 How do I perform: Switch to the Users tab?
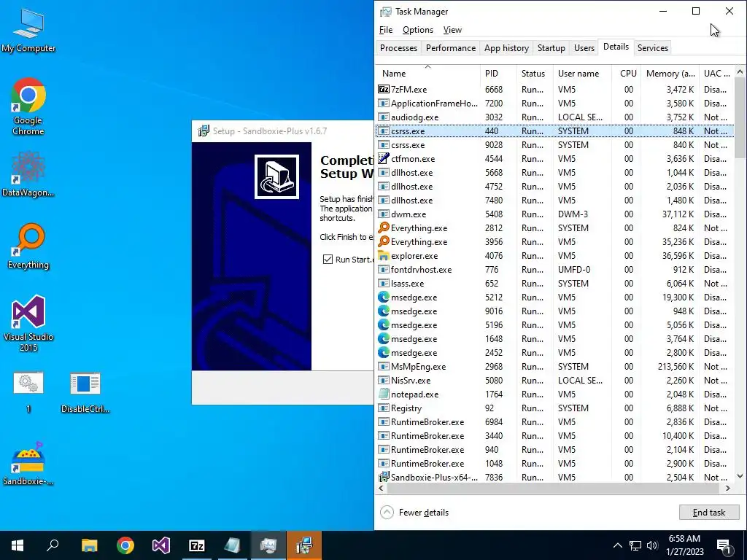[584, 47]
